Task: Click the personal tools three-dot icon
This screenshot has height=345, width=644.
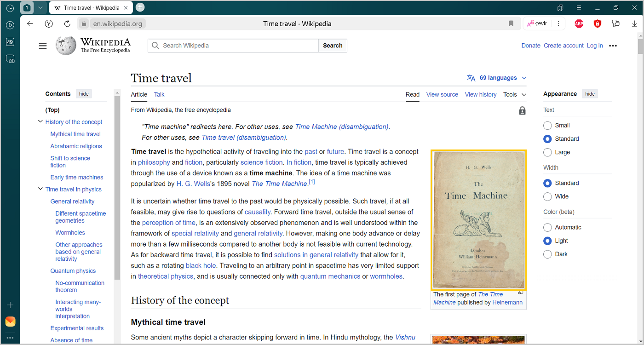Action: (x=613, y=46)
